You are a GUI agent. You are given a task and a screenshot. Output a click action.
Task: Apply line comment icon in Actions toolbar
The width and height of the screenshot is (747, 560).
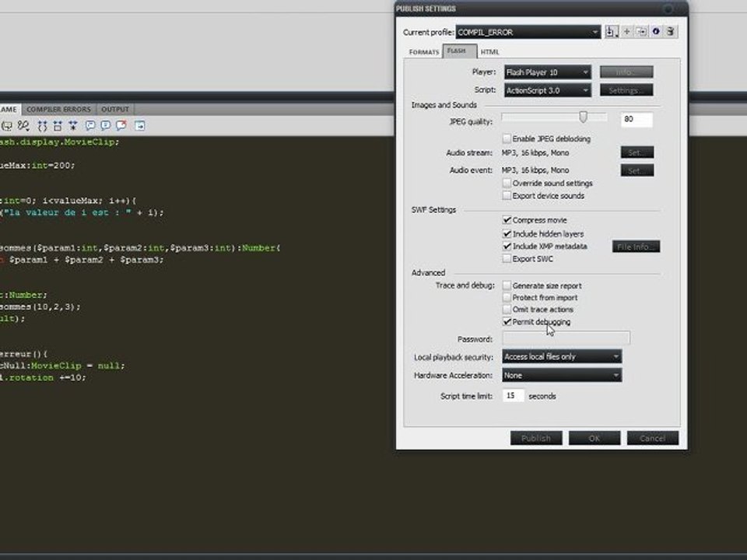click(105, 126)
